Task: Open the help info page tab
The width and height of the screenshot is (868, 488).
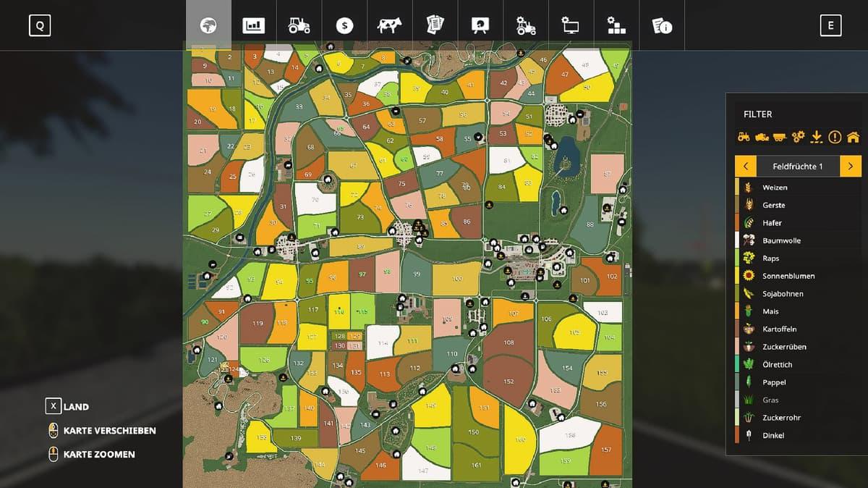Action: (661, 26)
